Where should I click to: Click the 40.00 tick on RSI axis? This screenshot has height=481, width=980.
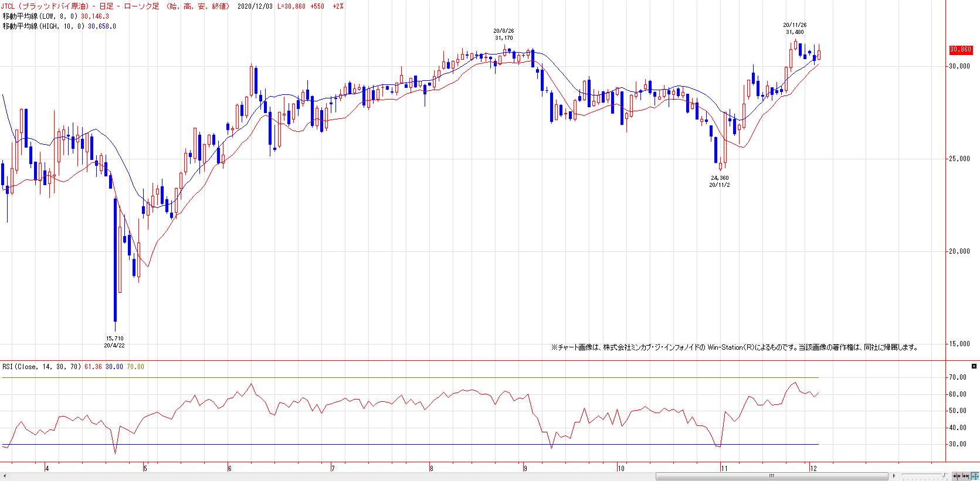959,428
